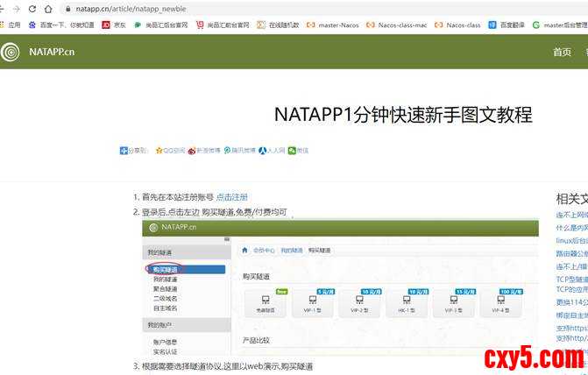
Task: Reload the page with refresh icon
Action: tap(32, 9)
